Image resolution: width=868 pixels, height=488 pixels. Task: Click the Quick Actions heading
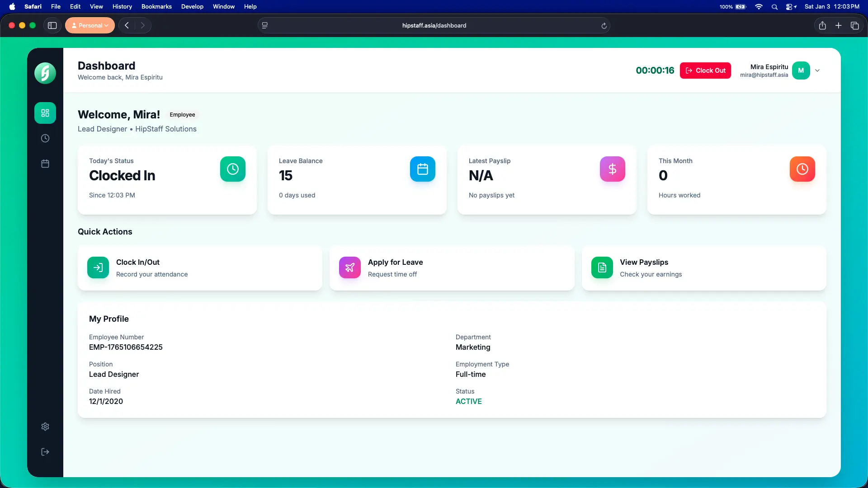click(105, 232)
